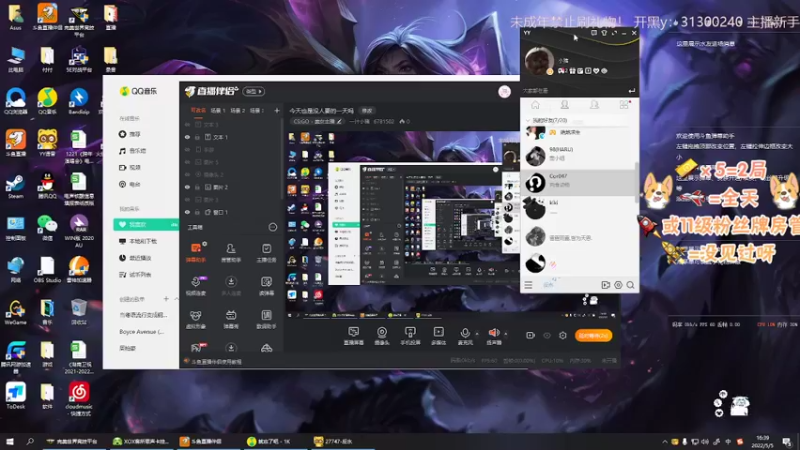Open the orange danmaku assistant tool
The height and width of the screenshot is (450, 800).
196,252
